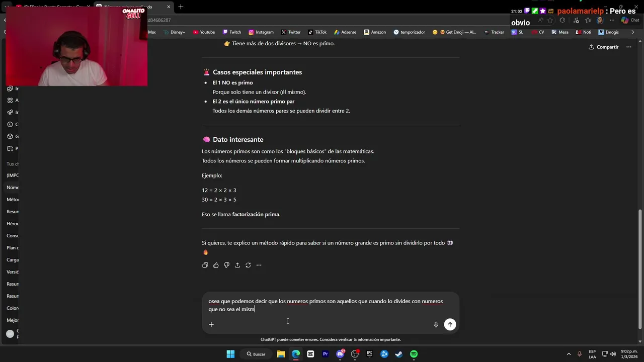Image resolution: width=644 pixels, height=362 pixels.
Task: Open the Emogis bookmark
Action: point(608,32)
